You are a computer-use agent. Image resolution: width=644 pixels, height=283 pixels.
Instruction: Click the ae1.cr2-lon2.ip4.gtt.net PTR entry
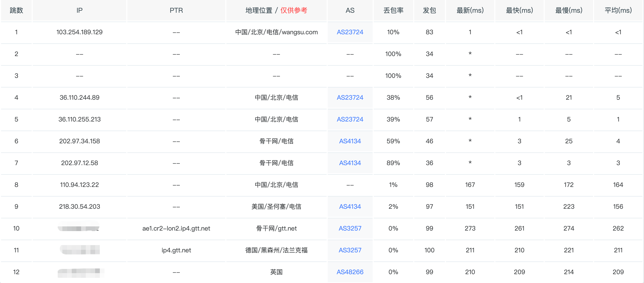(x=176, y=228)
